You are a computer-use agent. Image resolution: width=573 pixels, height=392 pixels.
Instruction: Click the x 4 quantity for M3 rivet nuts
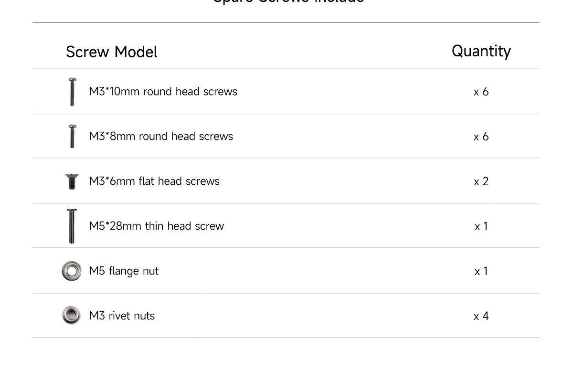click(x=481, y=316)
